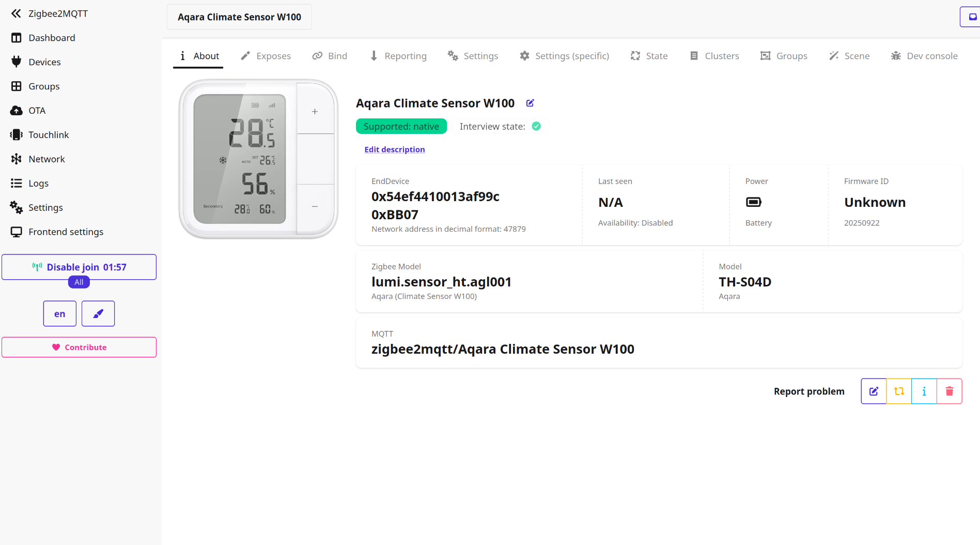This screenshot has width=980, height=545.
Task: Click the Supported: native badge
Action: pos(401,127)
